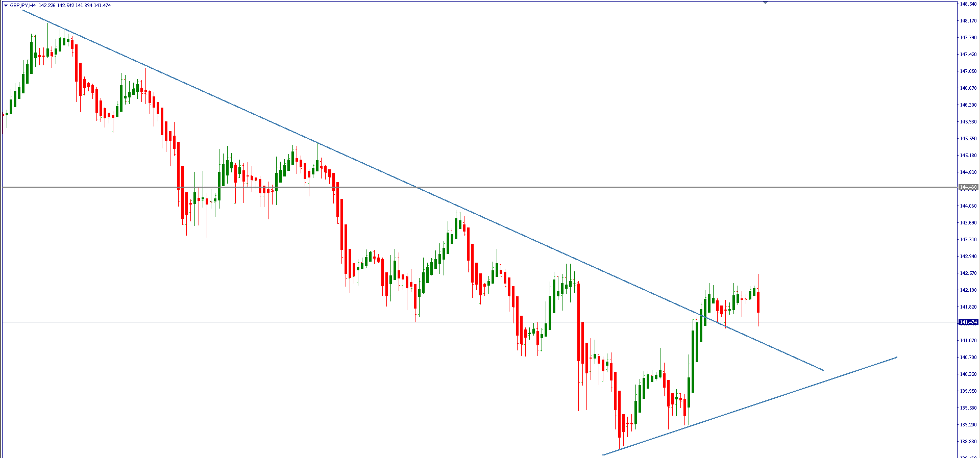Click the high price value 142.542 in header
Screen dimensions: 980x458
[x=65, y=6]
